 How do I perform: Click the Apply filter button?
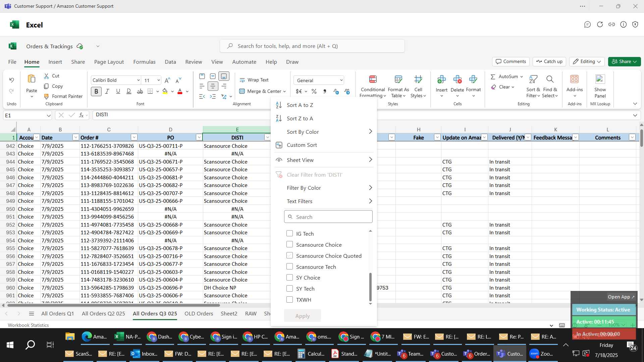coord(302,316)
